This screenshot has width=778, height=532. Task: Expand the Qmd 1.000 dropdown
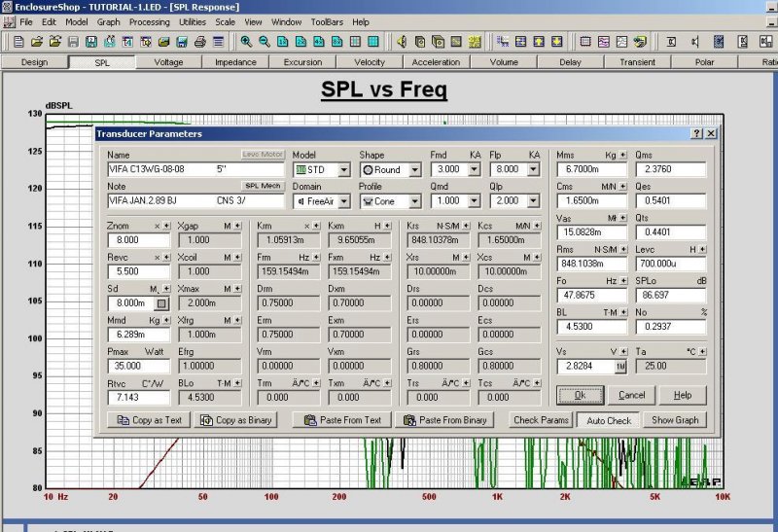tap(474, 201)
